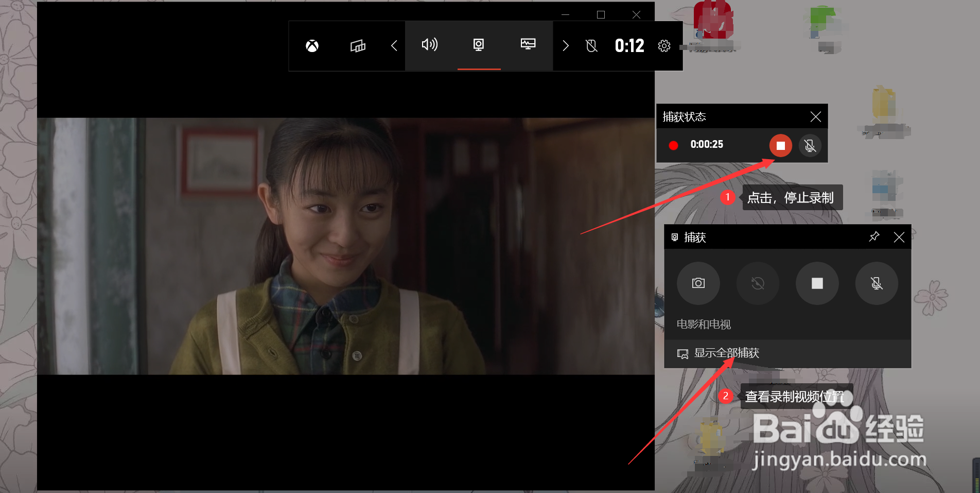Screen dimensions: 980x493
Task: Click the 0:00:25 recording timer
Action: click(x=707, y=145)
